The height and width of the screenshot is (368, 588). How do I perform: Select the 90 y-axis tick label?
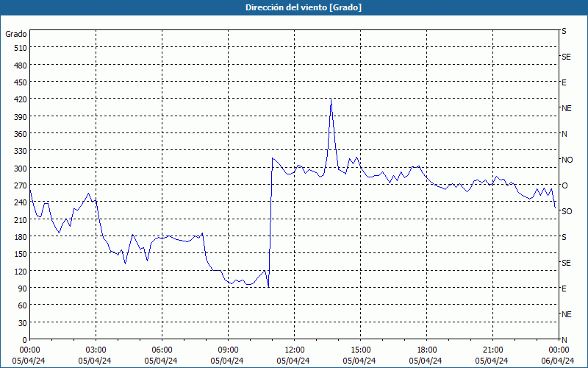coord(23,289)
